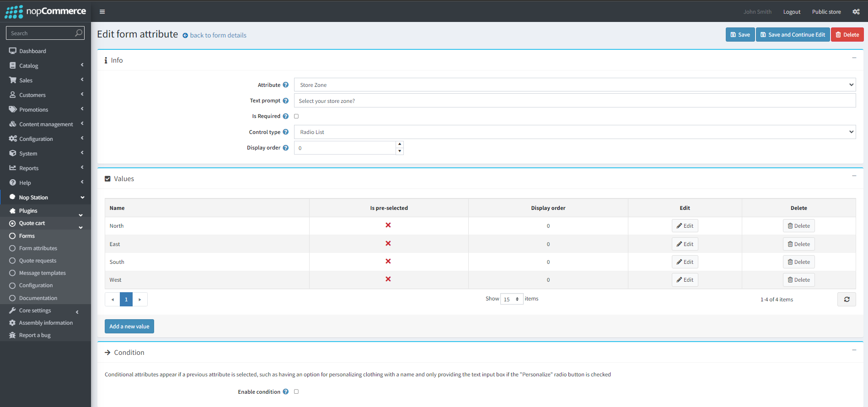Expand the Help sidebar menu

click(x=45, y=183)
